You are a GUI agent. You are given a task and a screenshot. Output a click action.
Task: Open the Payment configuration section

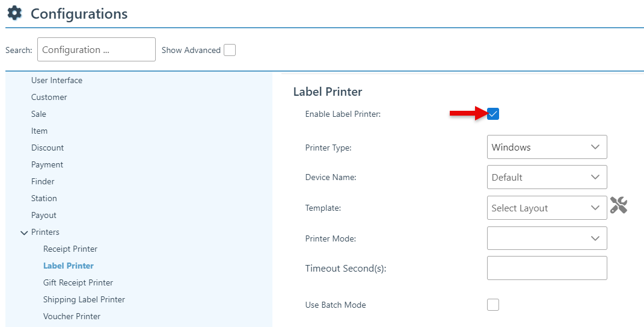[x=47, y=164]
